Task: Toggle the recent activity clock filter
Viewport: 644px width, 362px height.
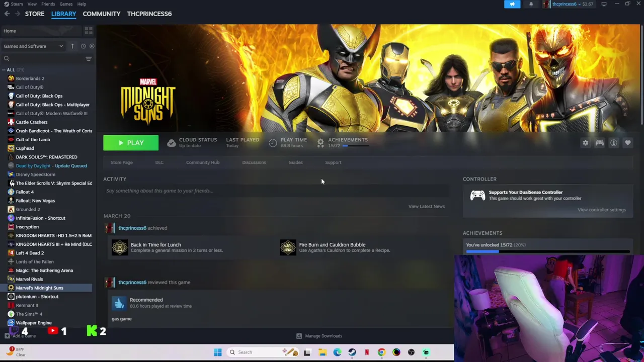Action: [83, 46]
